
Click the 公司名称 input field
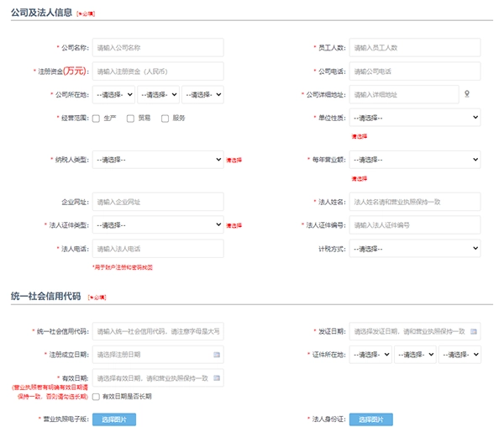(158, 48)
